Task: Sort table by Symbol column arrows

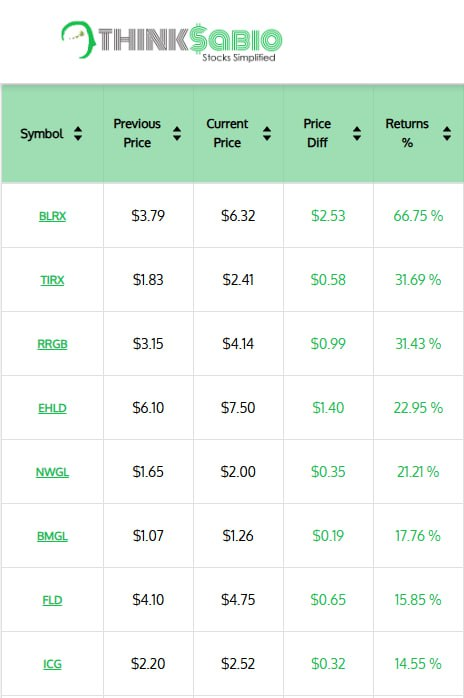Action: coord(78,133)
